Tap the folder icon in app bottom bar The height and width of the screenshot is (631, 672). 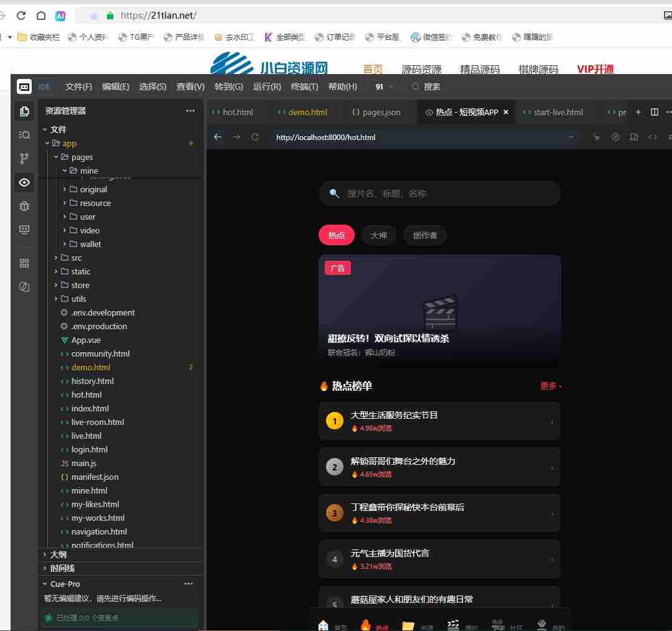pos(408,626)
